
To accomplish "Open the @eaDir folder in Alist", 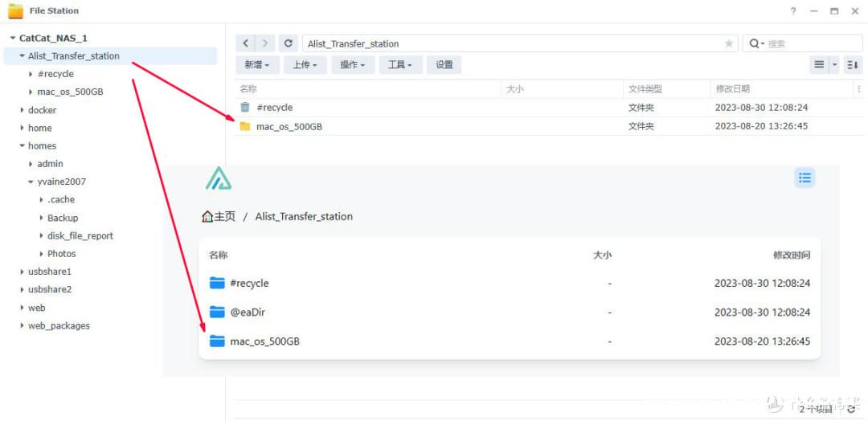I will [247, 312].
